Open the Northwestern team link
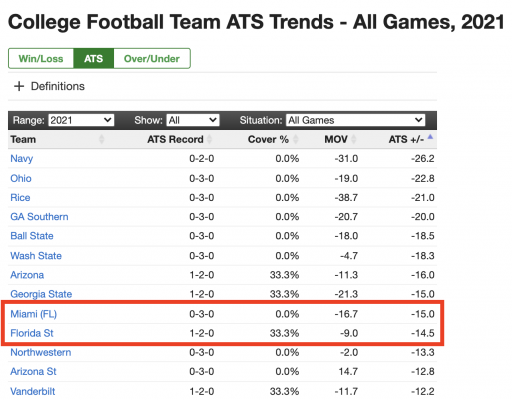Screen dimensions: 512x400 click(41, 352)
